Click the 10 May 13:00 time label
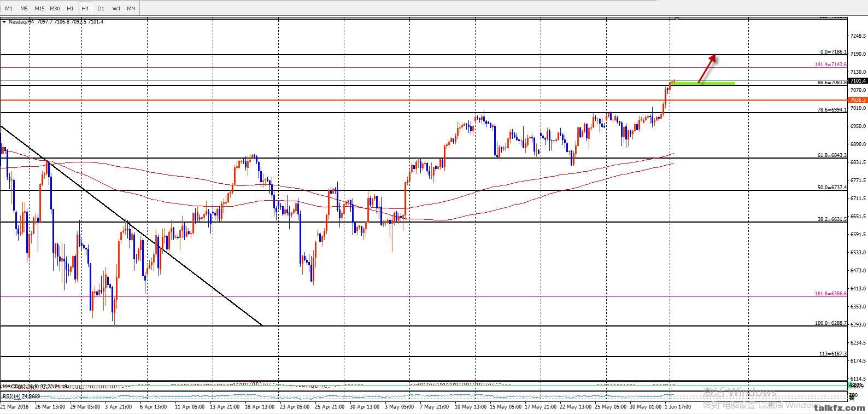The height and width of the screenshot is (414, 868). [x=470, y=407]
